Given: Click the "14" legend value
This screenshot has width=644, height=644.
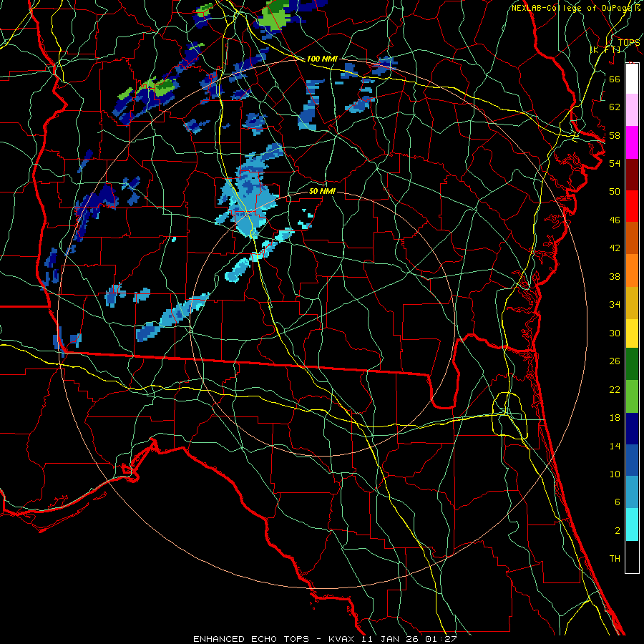Looking at the screenshot, I should (x=615, y=446).
